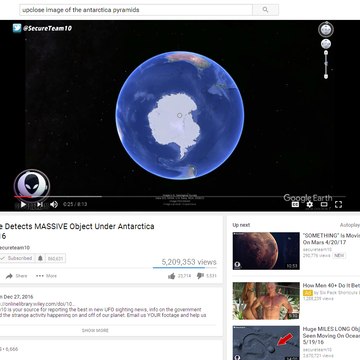Open the secureteam10 channel name link
This screenshot has width=360, height=360.
click(x=15, y=248)
